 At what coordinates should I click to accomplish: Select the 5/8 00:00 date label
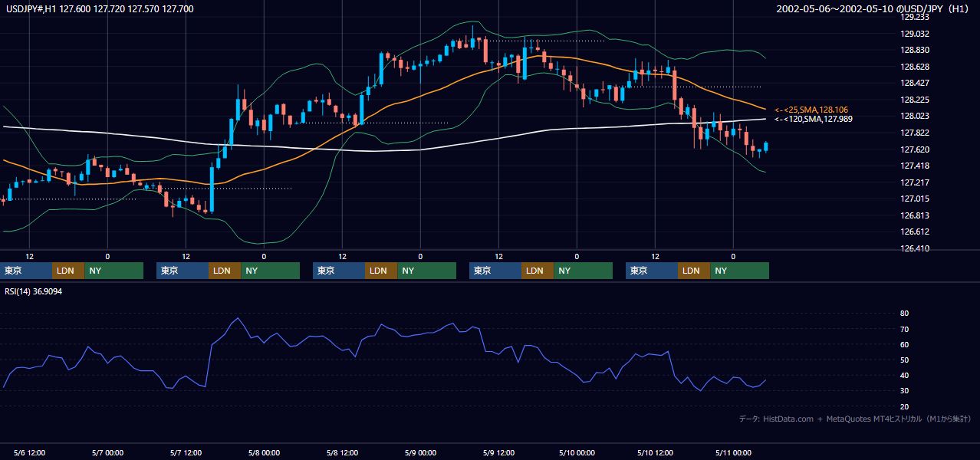click(x=265, y=452)
